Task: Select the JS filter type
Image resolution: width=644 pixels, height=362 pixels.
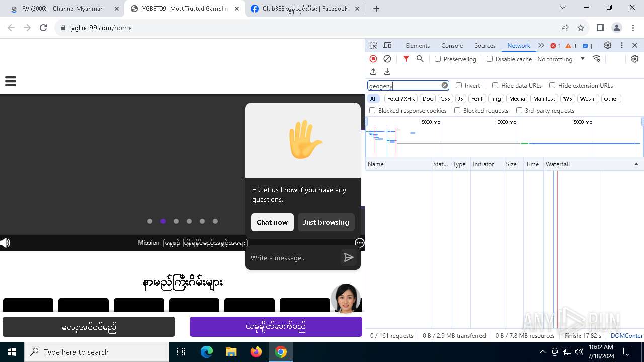Action: [x=460, y=99]
